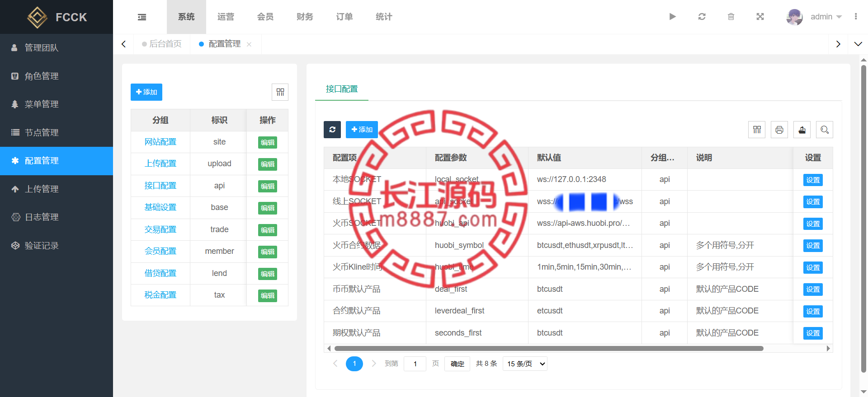Click 设置 for the huobi_symbol row
This screenshot has height=397, width=868.
point(813,246)
